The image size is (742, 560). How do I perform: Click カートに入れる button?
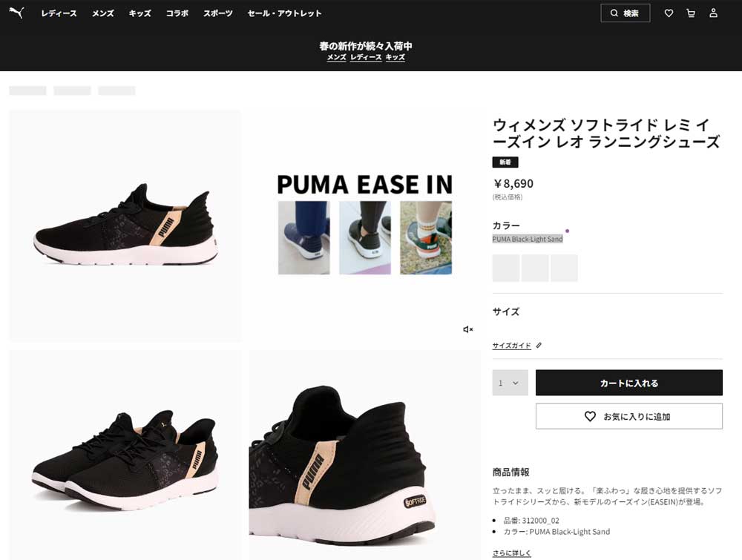629,383
